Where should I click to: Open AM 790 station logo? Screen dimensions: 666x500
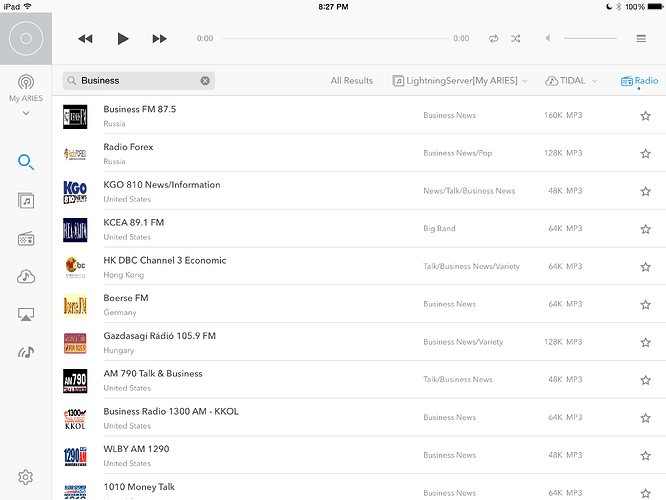pos(75,381)
